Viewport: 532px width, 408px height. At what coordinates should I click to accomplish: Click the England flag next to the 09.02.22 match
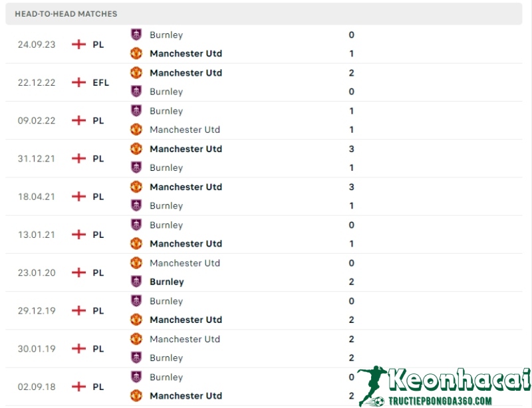click(x=79, y=120)
